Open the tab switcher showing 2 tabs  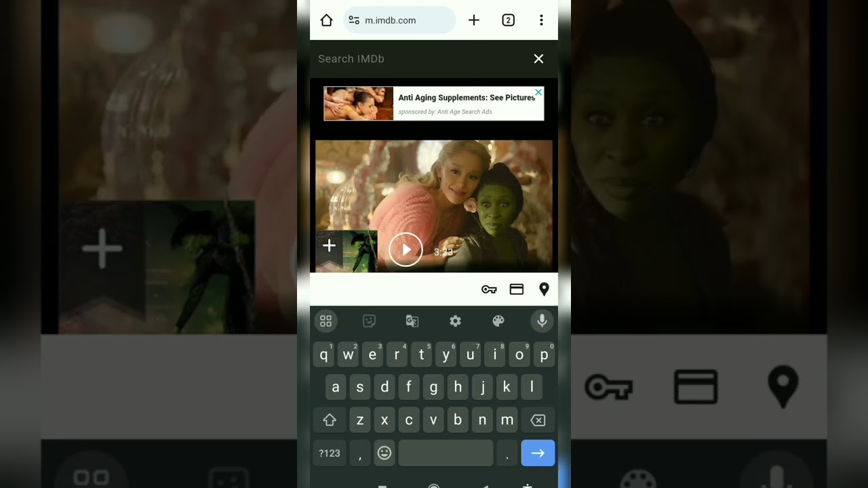(x=508, y=20)
